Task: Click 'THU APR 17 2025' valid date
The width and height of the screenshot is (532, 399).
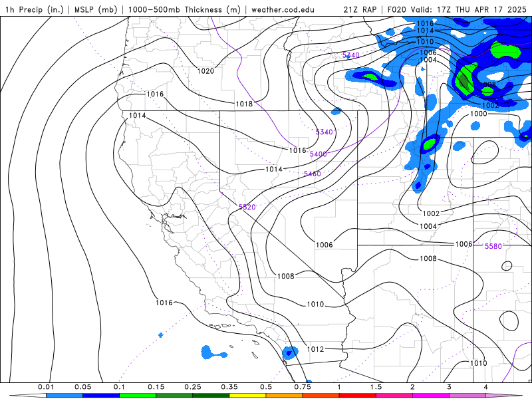Action: 491,9
